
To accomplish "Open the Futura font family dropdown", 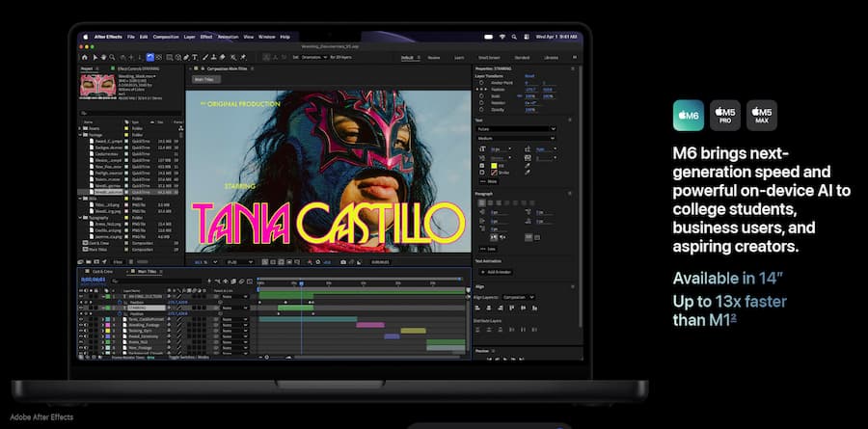I will (x=517, y=129).
